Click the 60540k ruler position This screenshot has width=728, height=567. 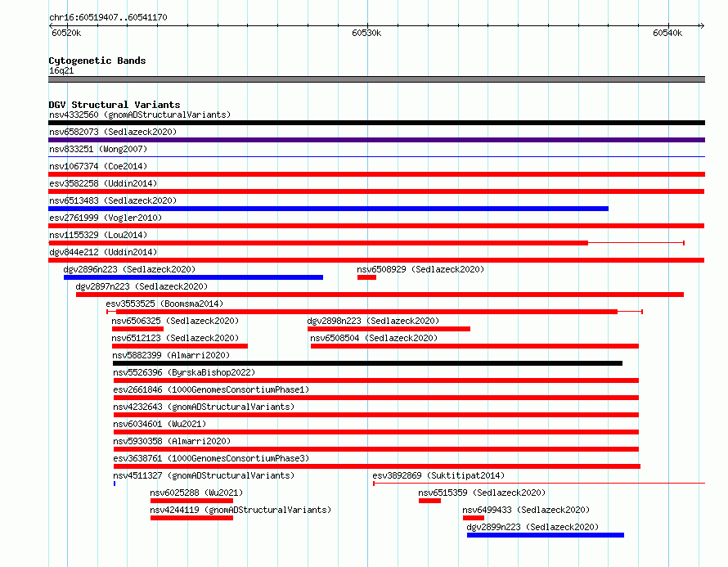click(x=667, y=33)
